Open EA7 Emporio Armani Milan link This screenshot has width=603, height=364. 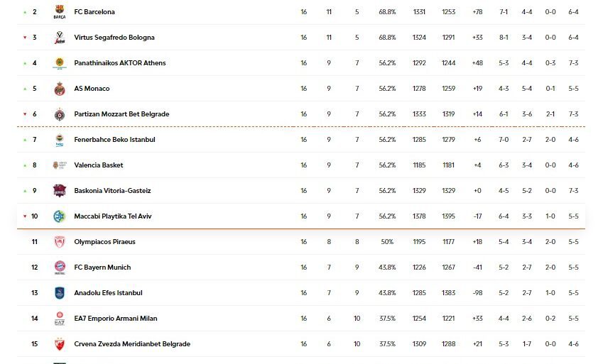coord(116,319)
